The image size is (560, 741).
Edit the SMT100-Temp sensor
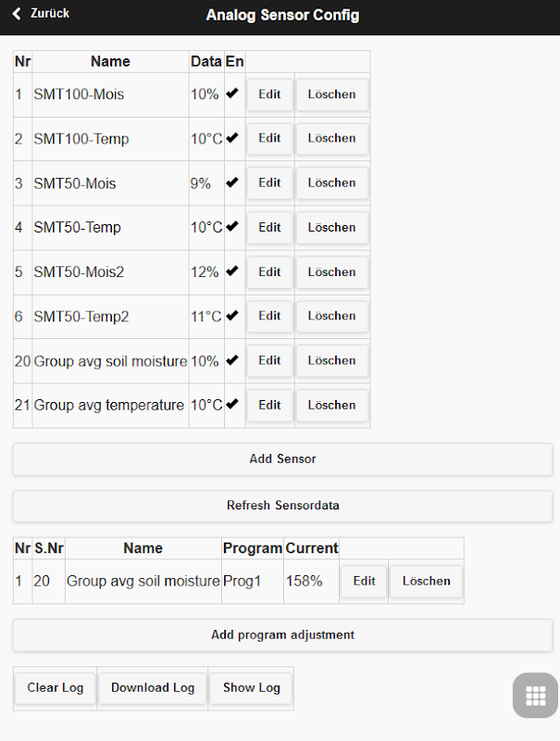[269, 138]
